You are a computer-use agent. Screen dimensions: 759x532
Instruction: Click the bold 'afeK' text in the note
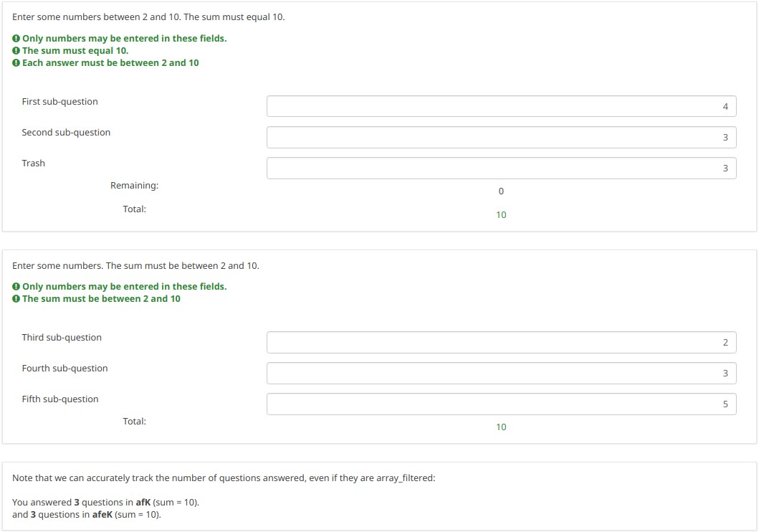tap(103, 515)
